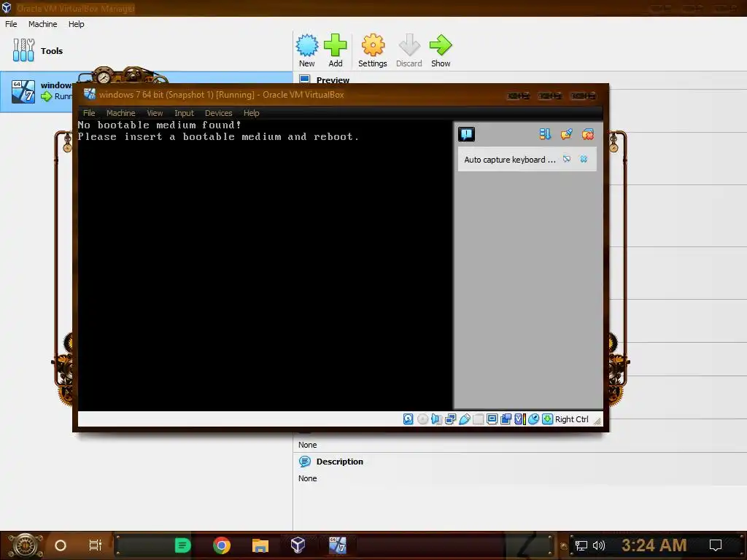Open the Windows Start button
Image resolution: width=747 pixels, height=560 pixels.
[x=26, y=545]
